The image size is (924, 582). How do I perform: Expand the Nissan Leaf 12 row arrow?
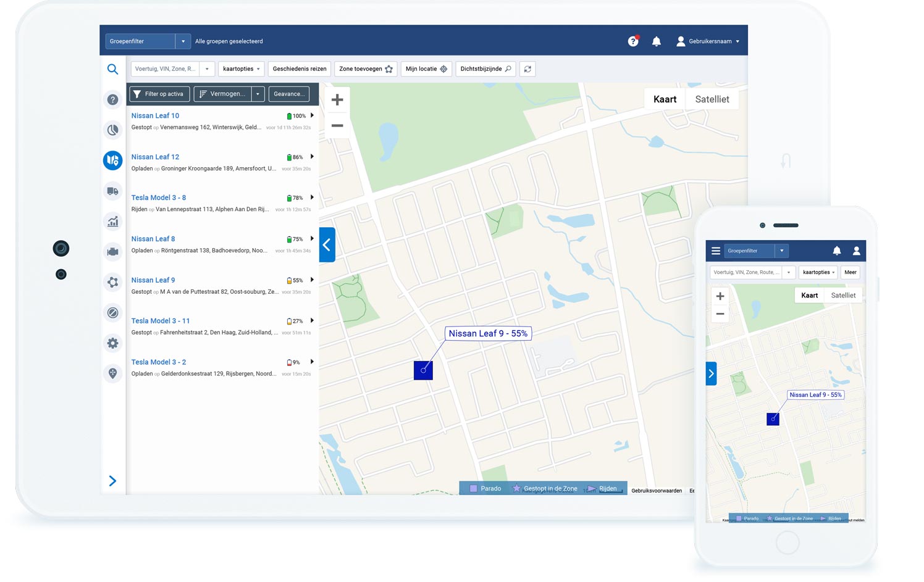click(x=312, y=157)
